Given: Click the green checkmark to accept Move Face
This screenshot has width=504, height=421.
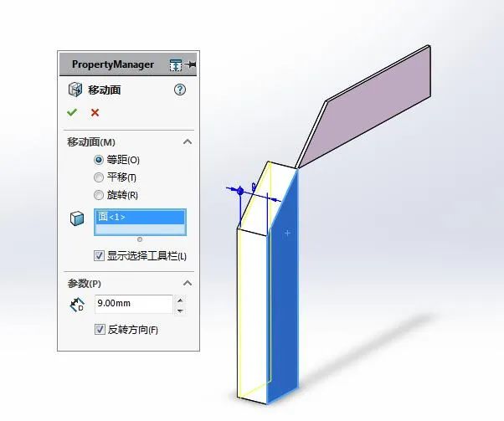Looking at the screenshot, I should click(x=72, y=112).
